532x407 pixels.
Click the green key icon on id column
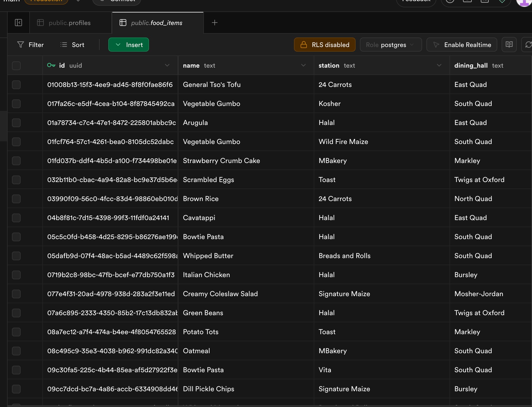click(x=51, y=65)
